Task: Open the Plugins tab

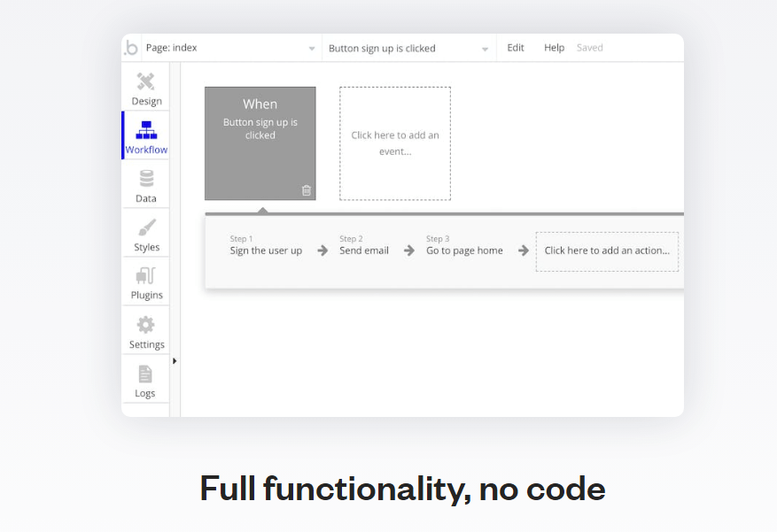Action: click(x=146, y=282)
